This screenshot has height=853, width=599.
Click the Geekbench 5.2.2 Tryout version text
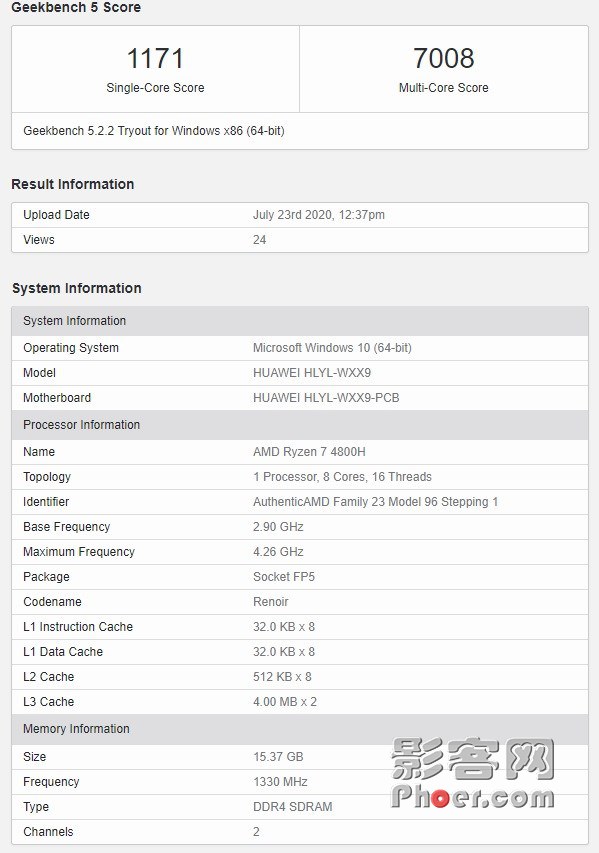coord(154,131)
